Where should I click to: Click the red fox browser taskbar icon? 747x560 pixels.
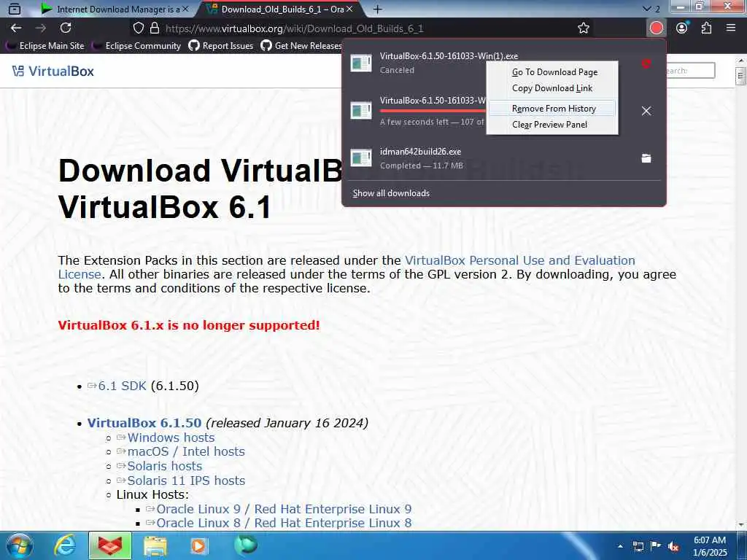pos(110,545)
